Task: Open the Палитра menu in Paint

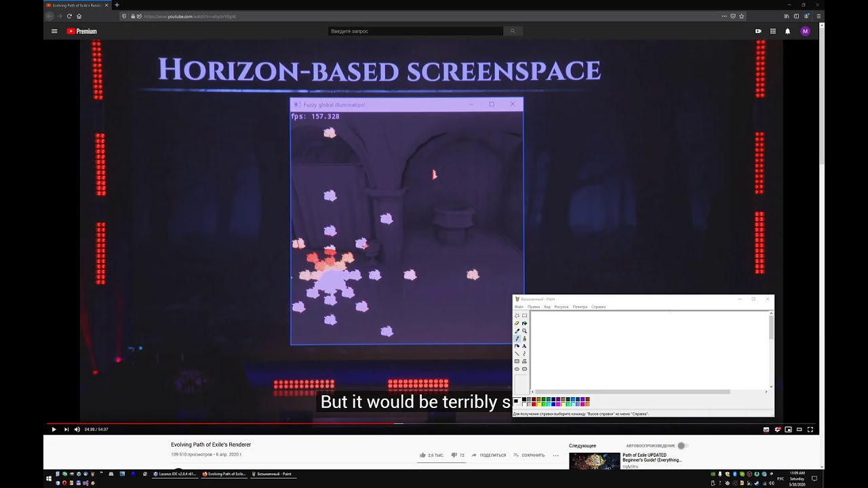Action: point(580,307)
